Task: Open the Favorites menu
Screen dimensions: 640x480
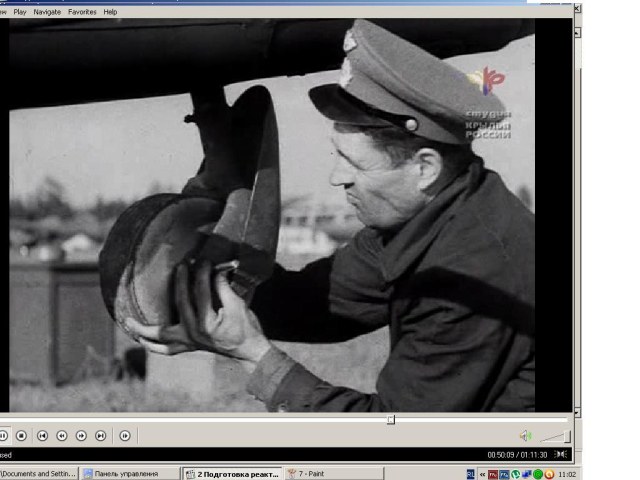Action: 82,12
